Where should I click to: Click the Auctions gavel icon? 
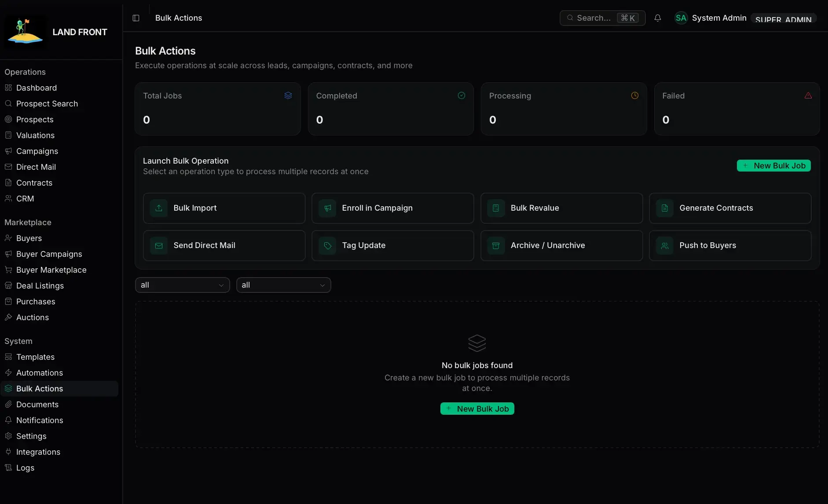click(8, 317)
